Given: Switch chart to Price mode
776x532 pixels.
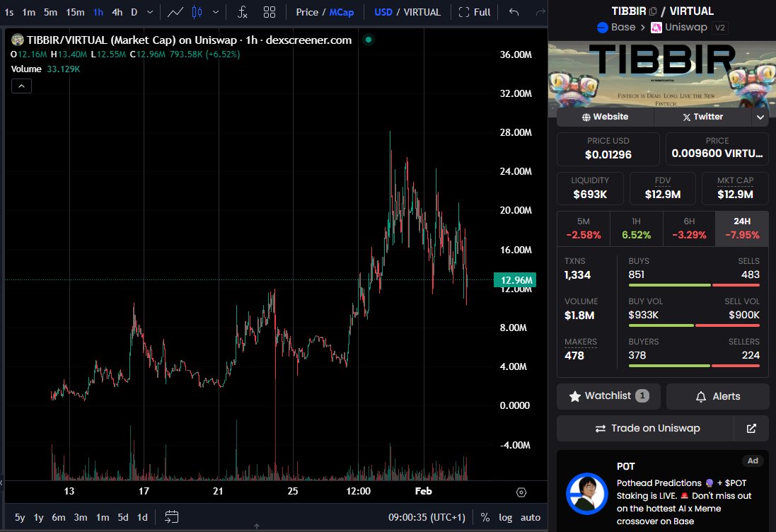Looking at the screenshot, I should pos(307,12).
